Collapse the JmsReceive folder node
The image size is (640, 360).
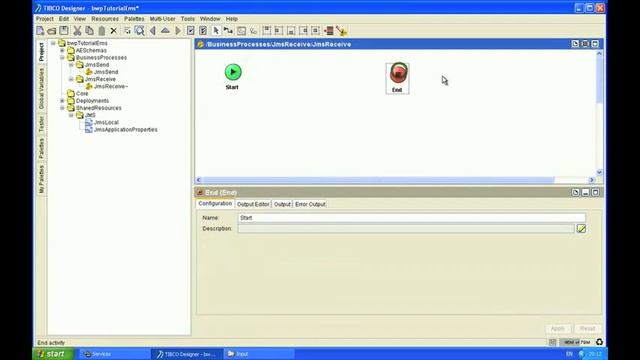[71, 79]
